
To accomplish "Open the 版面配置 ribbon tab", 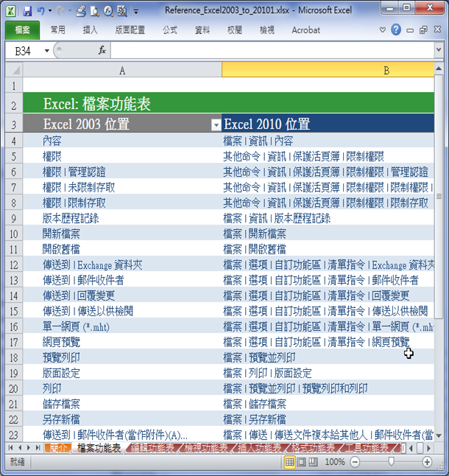I will [x=130, y=29].
